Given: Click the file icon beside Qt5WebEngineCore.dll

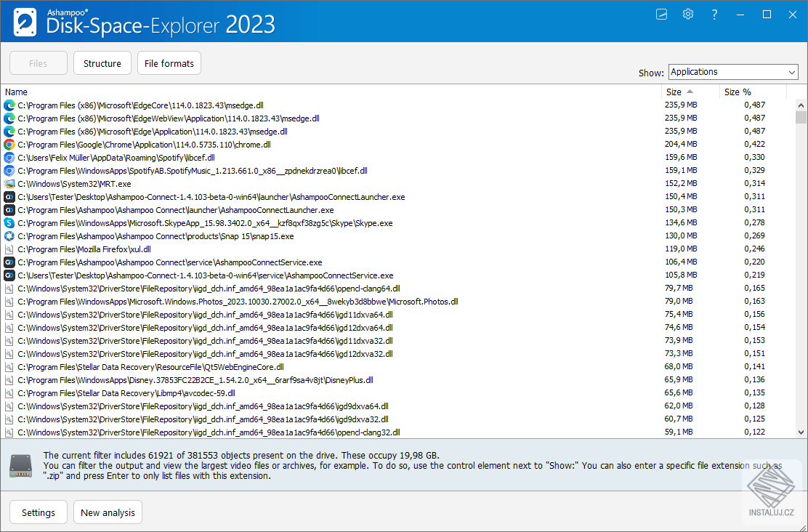Looking at the screenshot, I should [9, 367].
